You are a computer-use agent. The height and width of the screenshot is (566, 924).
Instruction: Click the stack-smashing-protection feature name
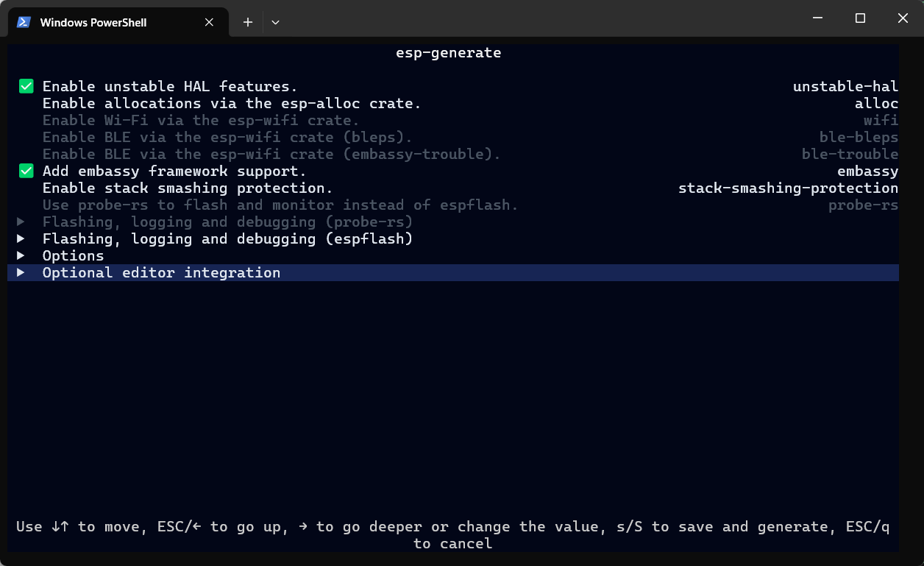[788, 188]
